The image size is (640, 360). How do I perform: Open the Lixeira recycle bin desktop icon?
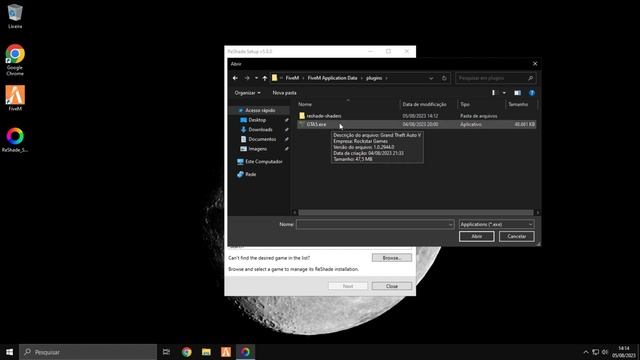click(15, 16)
